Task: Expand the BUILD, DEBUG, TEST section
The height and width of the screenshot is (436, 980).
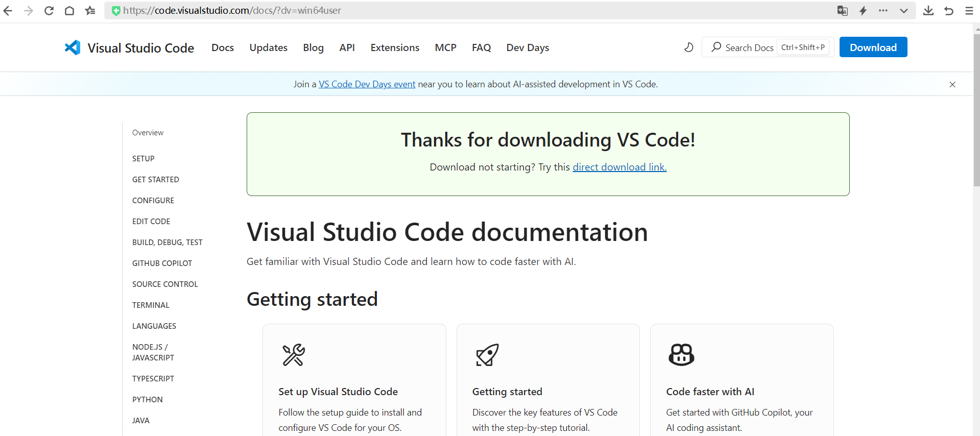Action: [168, 243]
